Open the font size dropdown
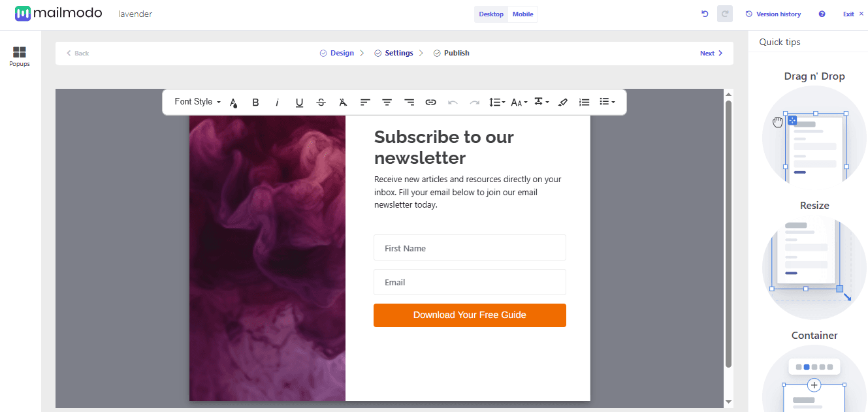Screen dimensions: 868x412 (518, 102)
